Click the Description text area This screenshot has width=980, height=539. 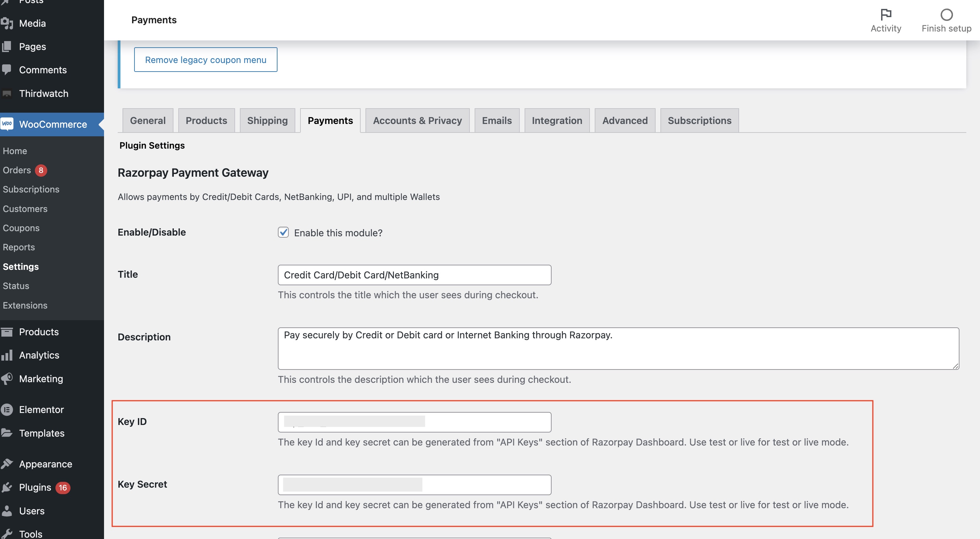click(x=618, y=348)
